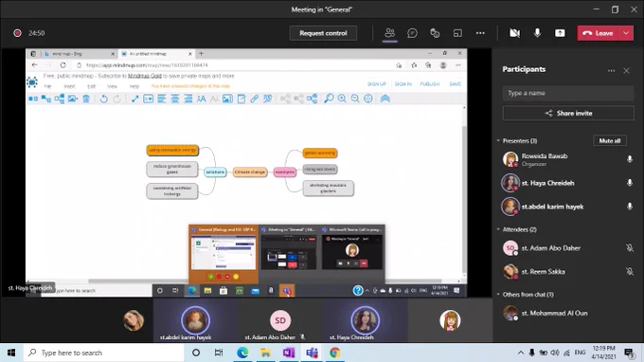
Task: Collapse the Presenters (3) section
Action: click(x=498, y=140)
